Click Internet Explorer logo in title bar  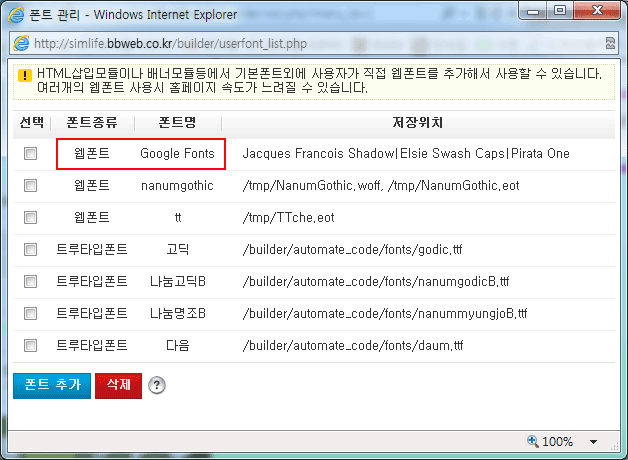click(x=13, y=15)
